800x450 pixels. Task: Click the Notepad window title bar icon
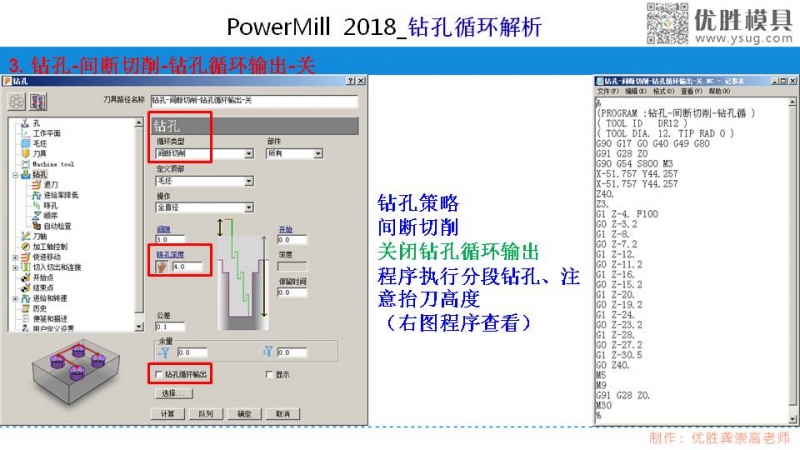pos(600,81)
